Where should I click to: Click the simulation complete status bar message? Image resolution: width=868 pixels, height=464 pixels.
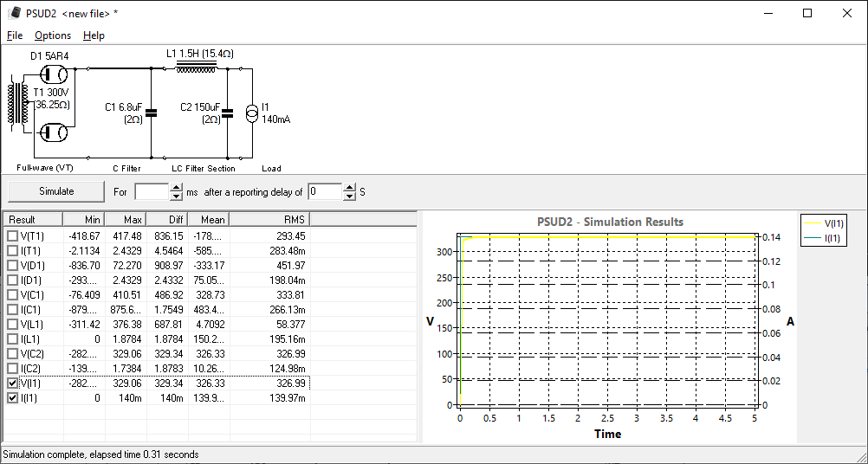(100, 454)
